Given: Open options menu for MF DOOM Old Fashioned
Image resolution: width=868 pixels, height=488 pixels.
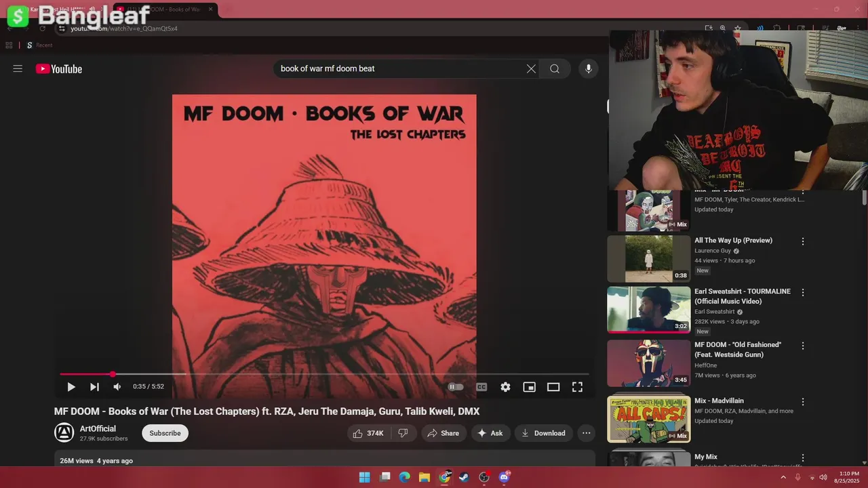Looking at the screenshot, I should (803, 346).
